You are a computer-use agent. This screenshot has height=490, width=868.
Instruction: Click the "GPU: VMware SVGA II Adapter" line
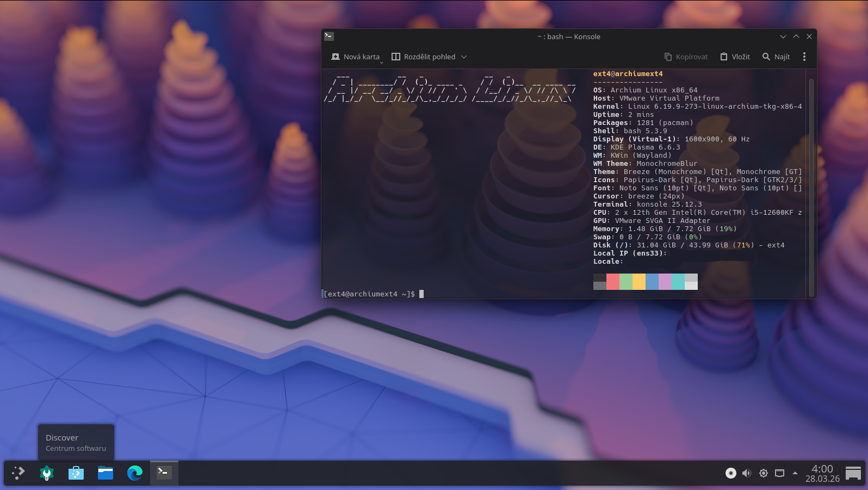click(652, 221)
